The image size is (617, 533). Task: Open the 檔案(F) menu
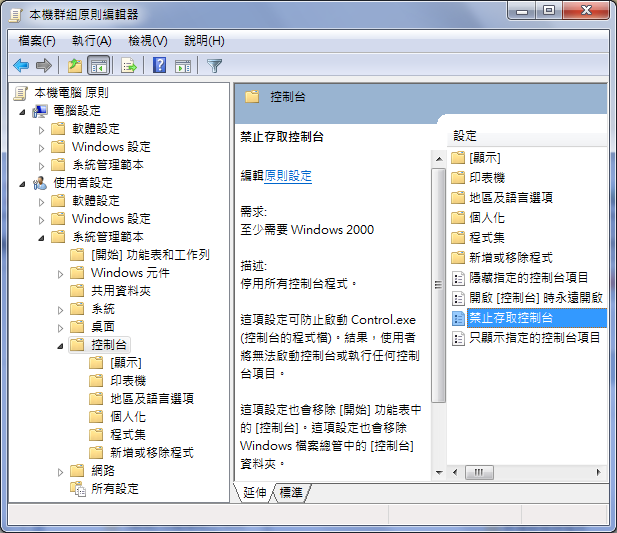click(x=37, y=41)
